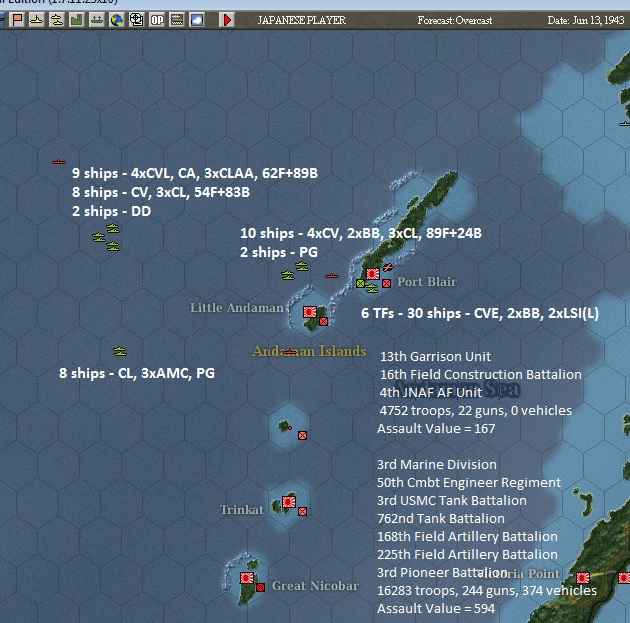
Task: Select the task force near '8 ships - CL' label
Action: coord(120,351)
